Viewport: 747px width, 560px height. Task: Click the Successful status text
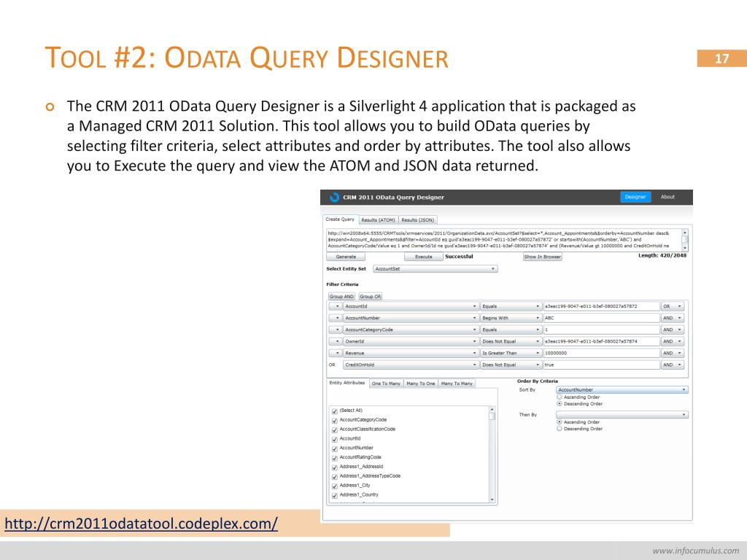[459, 256]
